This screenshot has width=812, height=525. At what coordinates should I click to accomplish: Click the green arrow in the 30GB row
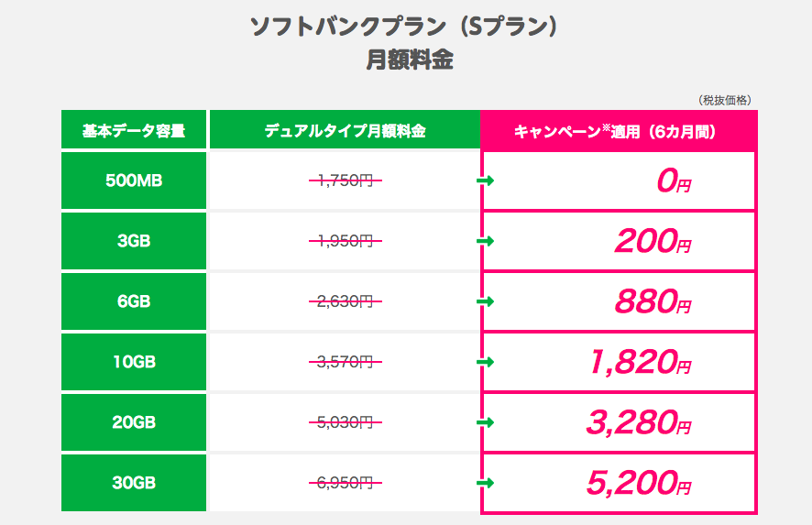[x=485, y=483]
